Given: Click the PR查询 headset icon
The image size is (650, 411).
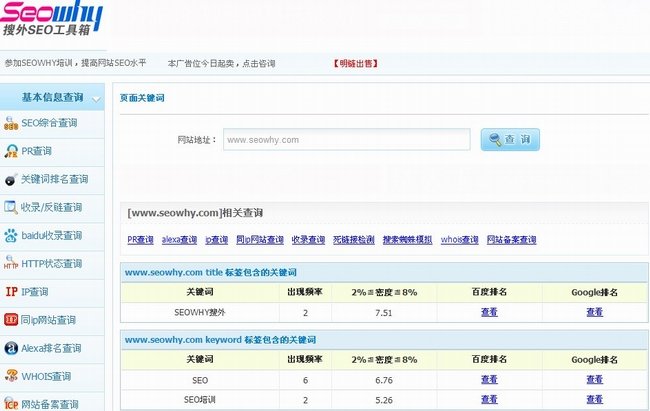Looking at the screenshot, I should pyautogui.click(x=11, y=151).
